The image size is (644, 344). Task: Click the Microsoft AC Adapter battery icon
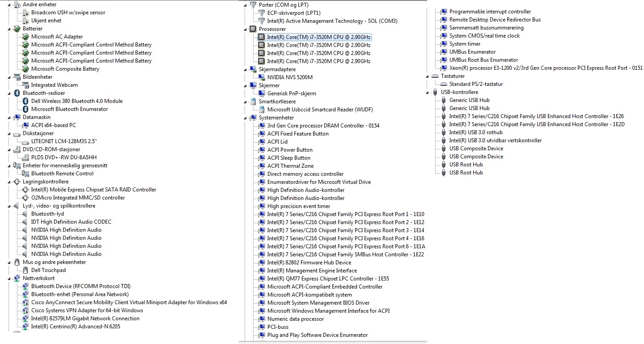25,37
